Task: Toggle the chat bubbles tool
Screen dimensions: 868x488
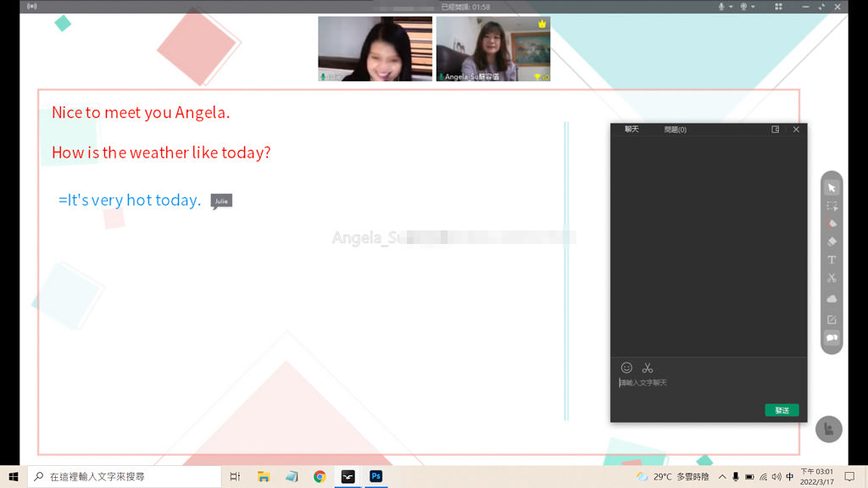Action: (x=832, y=337)
